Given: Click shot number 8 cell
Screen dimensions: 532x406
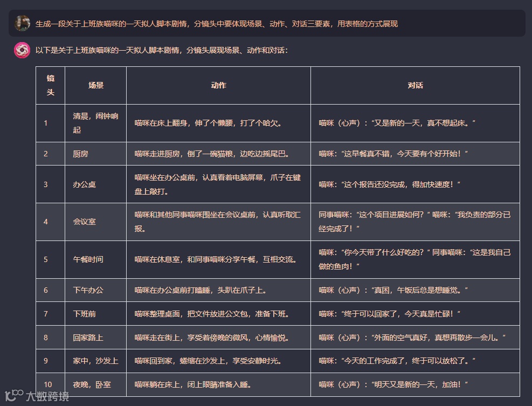Looking at the screenshot, I should click(x=50, y=338).
